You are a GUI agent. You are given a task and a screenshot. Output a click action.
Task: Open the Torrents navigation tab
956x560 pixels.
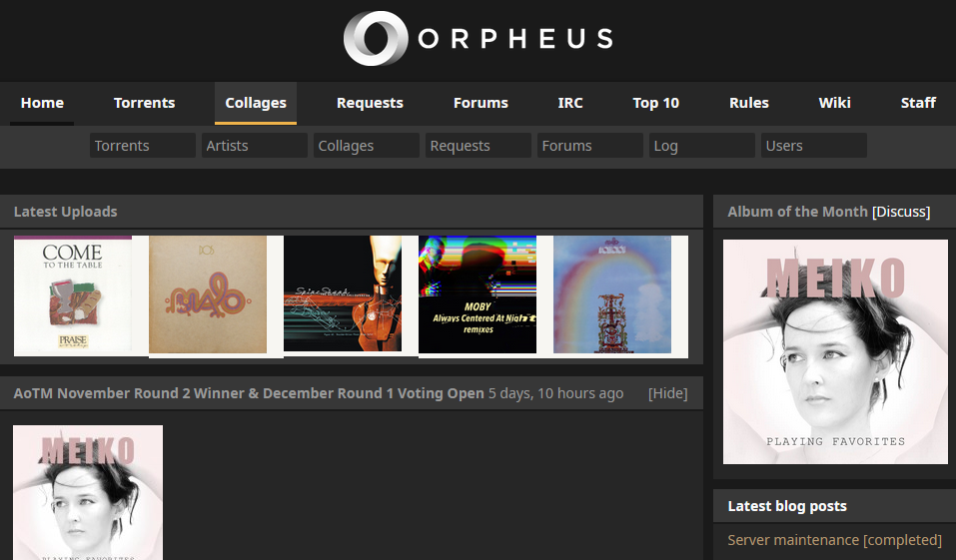coord(144,103)
